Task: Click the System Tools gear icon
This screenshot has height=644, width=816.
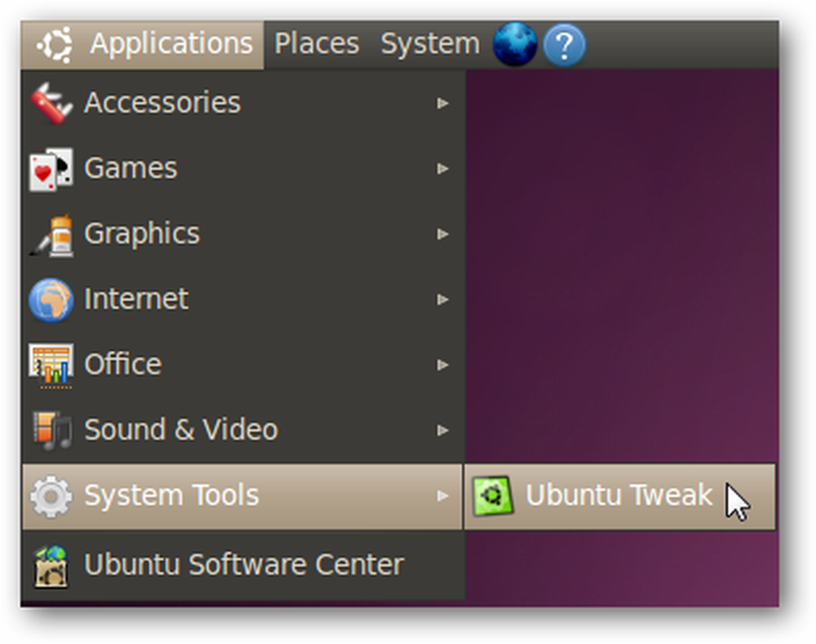Action: coord(51,496)
